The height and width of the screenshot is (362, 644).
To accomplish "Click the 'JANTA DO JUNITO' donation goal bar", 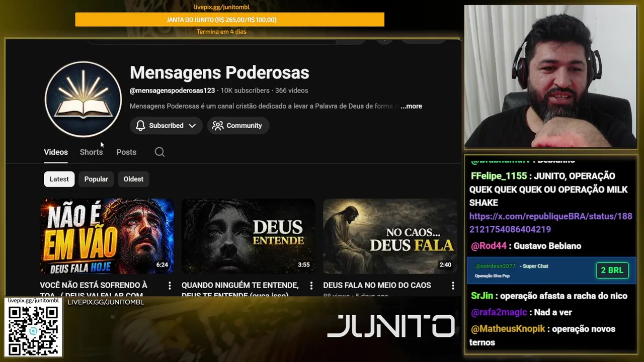I will (x=229, y=20).
